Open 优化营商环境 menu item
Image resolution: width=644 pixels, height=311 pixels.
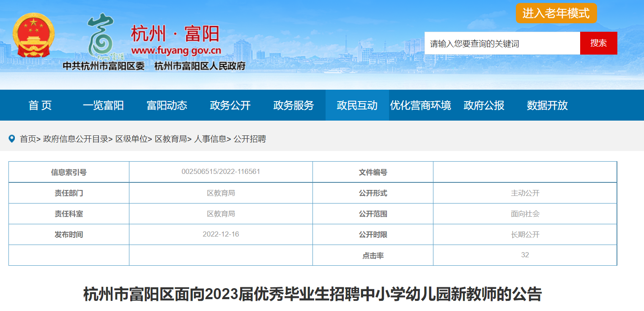[x=421, y=105]
